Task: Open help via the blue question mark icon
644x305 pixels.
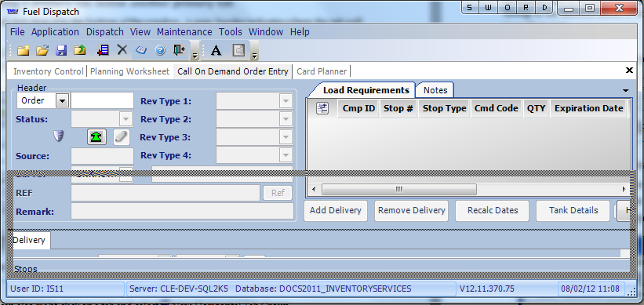Action: pyautogui.click(x=160, y=50)
